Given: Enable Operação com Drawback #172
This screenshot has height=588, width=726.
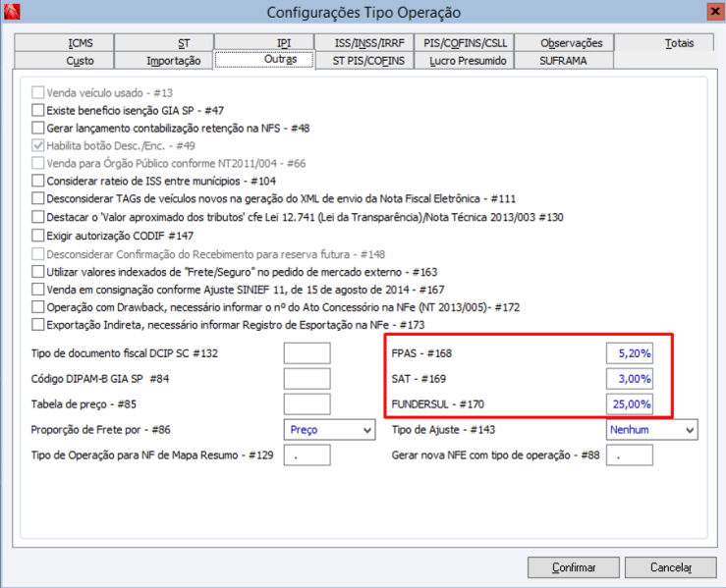Looking at the screenshot, I should pyautogui.click(x=38, y=307).
